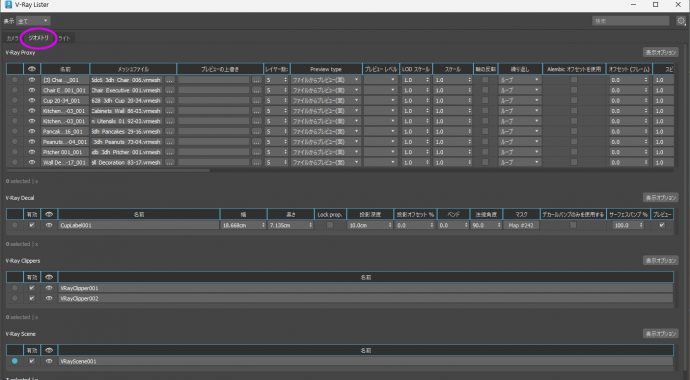Toggle the Lock prop. checkbox for CupLabel001

(330, 225)
